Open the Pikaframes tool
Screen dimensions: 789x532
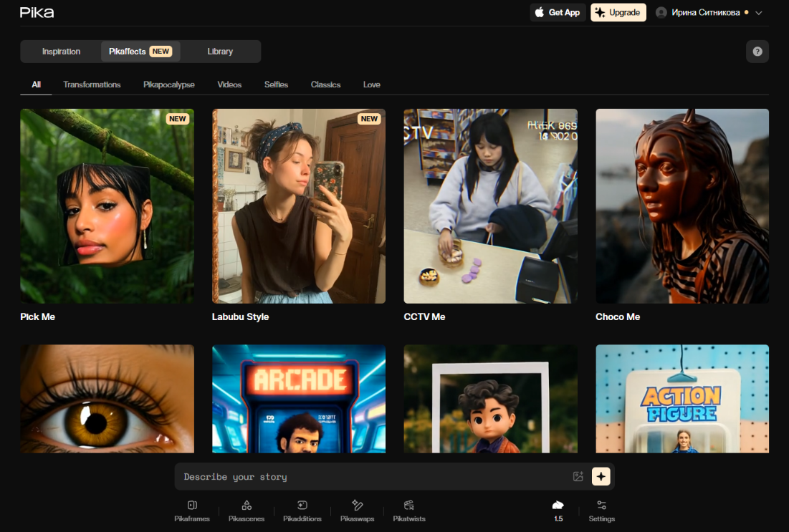tap(192, 511)
